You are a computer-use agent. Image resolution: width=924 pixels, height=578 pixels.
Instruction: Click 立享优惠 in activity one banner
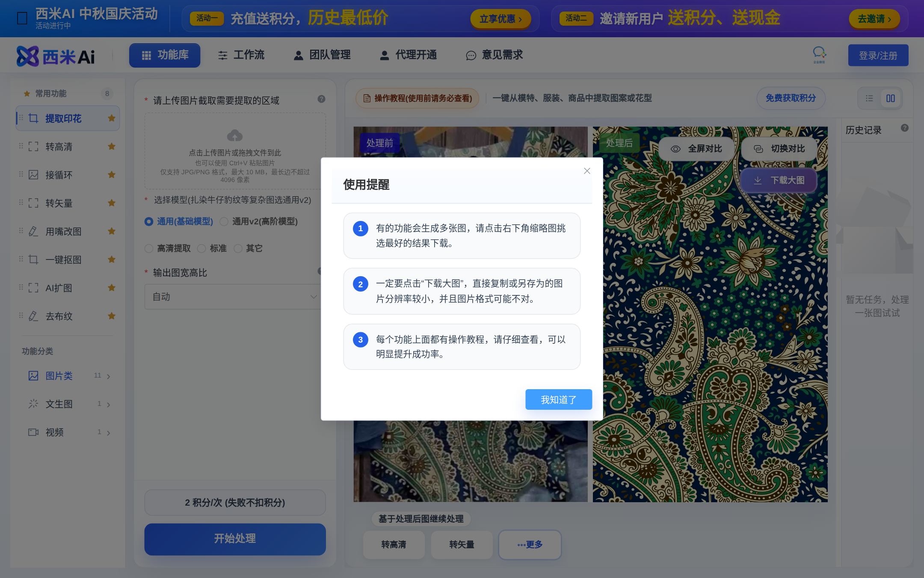click(500, 19)
